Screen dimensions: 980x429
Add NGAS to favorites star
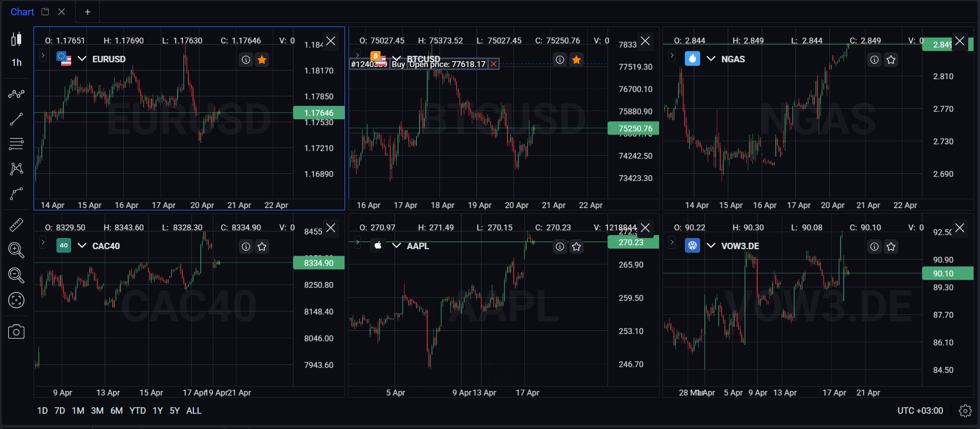(891, 59)
